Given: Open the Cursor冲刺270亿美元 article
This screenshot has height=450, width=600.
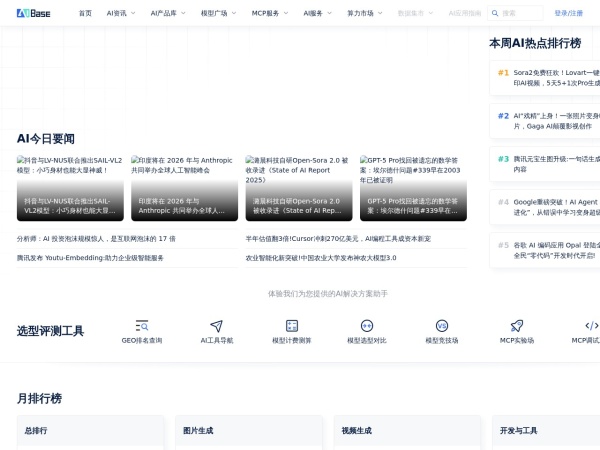Looking at the screenshot, I should [338, 239].
